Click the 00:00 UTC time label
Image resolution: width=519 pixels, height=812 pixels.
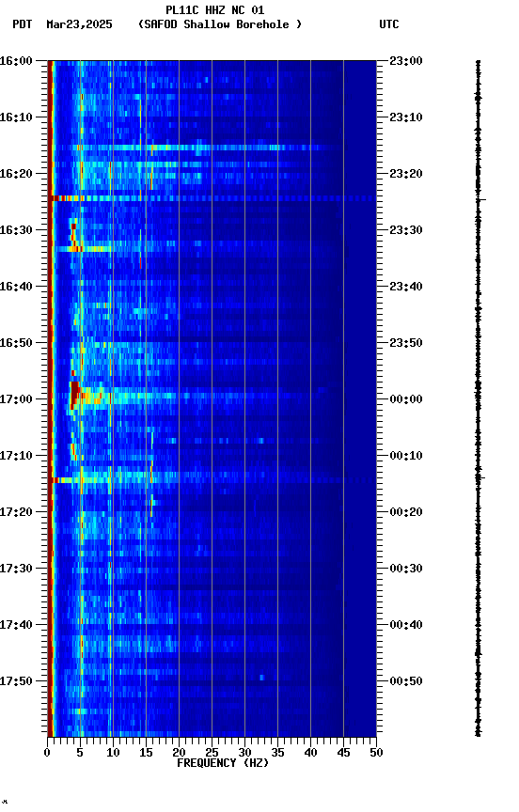pyautogui.click(x=406, y=399)
